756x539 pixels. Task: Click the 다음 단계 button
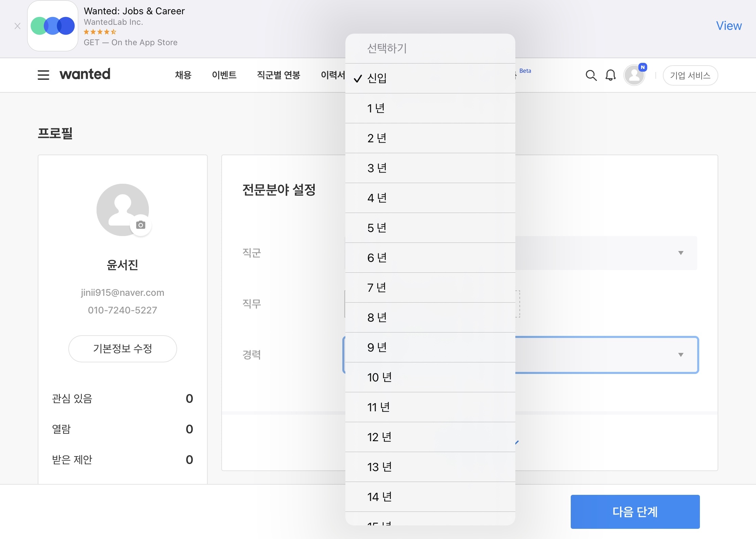click(x=635, y=511)
